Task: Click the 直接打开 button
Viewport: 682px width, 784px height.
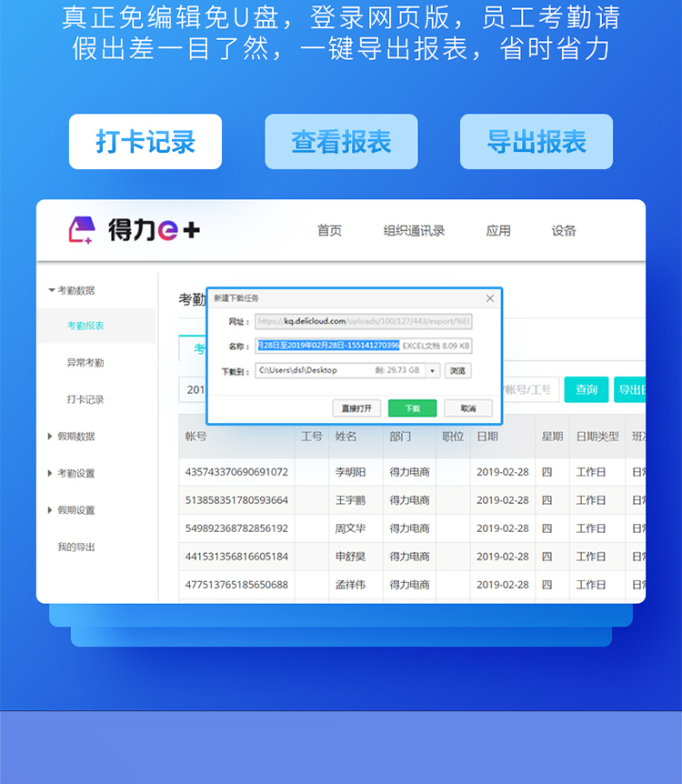Action: click(x=356, y=408)
